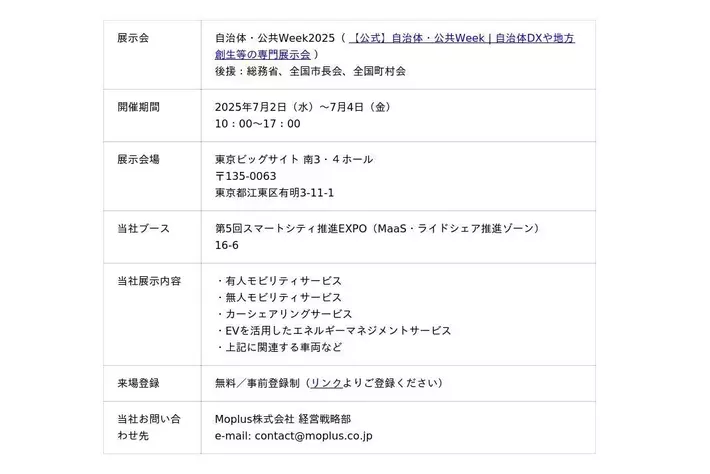Click the カーシェアリングサービス list item
This screenshot has width=710, height=474.
(x=287, y=314)
